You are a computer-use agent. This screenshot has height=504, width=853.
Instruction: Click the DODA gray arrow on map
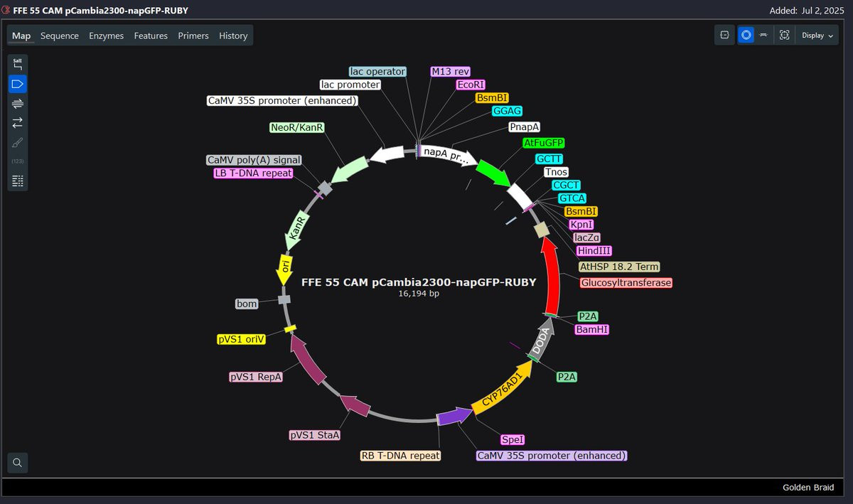[x=542, y=339]
